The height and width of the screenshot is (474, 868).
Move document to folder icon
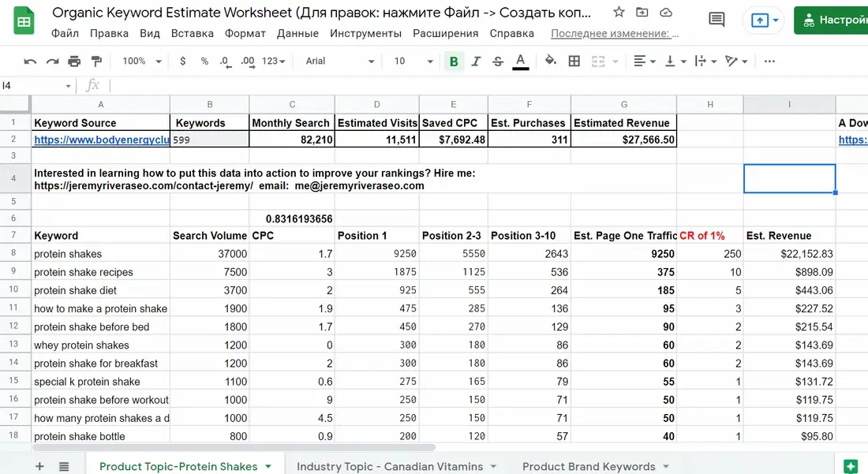tap(642, 12)
